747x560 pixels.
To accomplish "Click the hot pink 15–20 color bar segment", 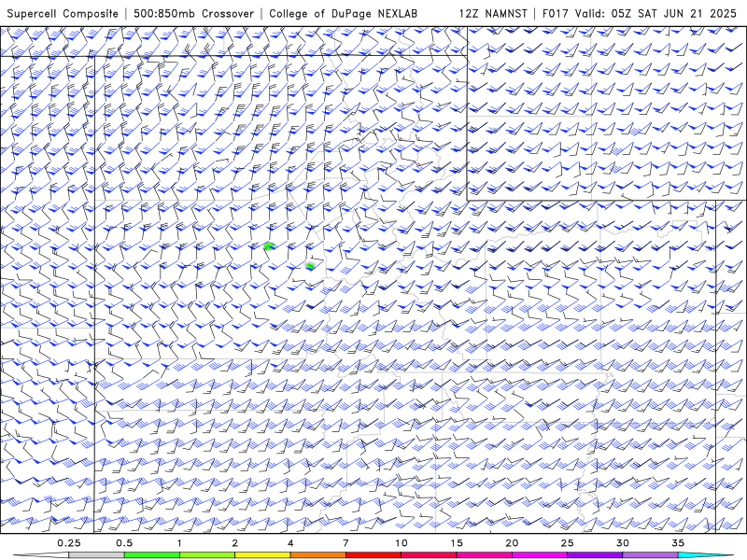I will 484,555.
